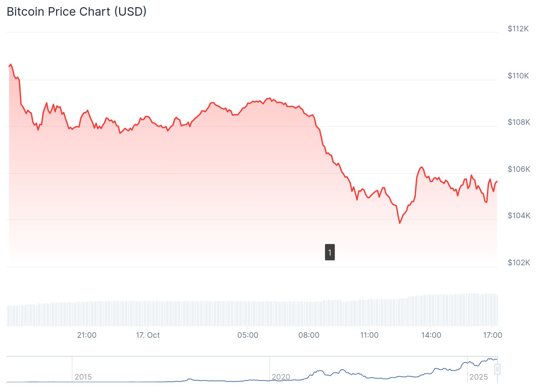This screenshot has height=392, width=537.
Task: Click the $104K price axis label
Action: coord(518,216)
